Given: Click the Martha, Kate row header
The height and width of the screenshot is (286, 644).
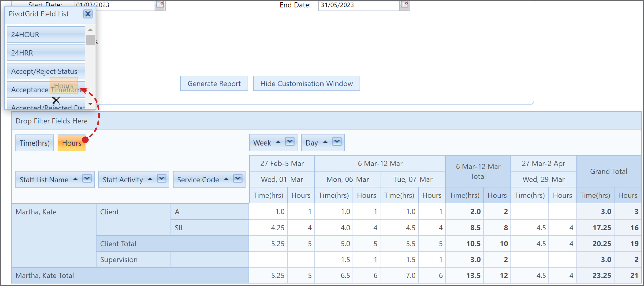Looking at the screenshot, I should point(54,235).
